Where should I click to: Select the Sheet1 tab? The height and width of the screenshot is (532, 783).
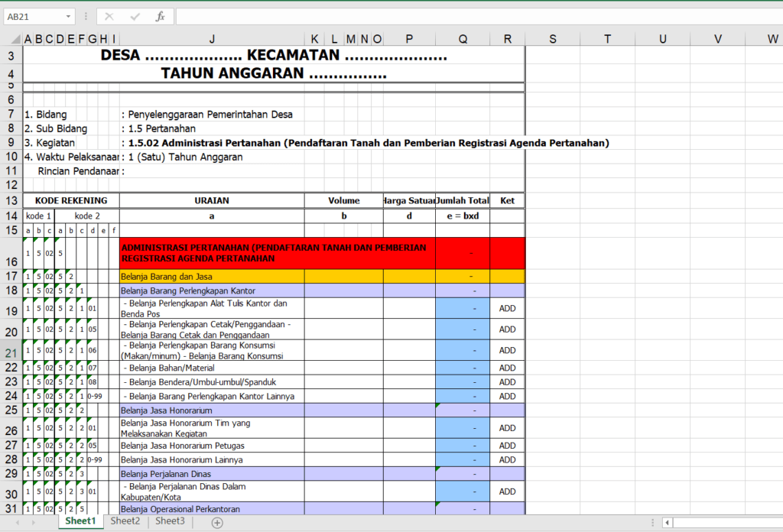pyautogui.click(x=80, y=521)
